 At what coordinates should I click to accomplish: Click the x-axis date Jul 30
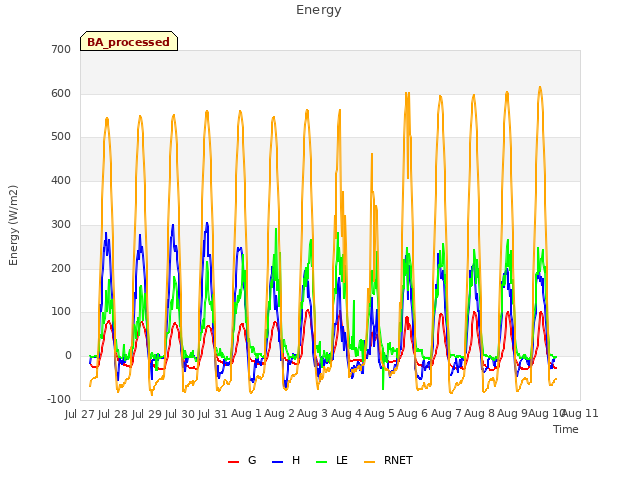pyautogui.click(x=180, y=414)
